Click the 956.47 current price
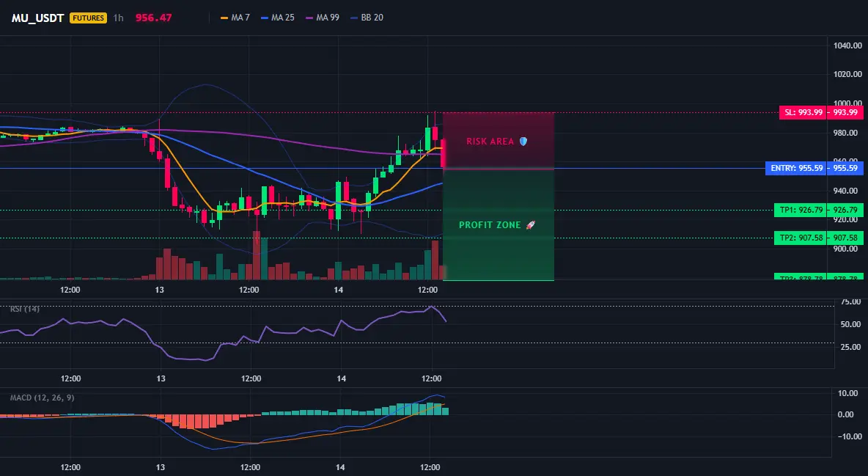This screenshot has height=476, width=868. [153, 18]
